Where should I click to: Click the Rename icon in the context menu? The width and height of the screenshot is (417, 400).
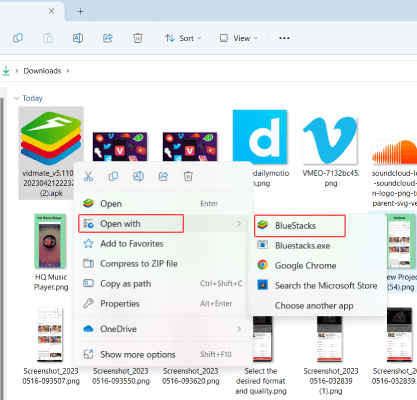point(138,176)
